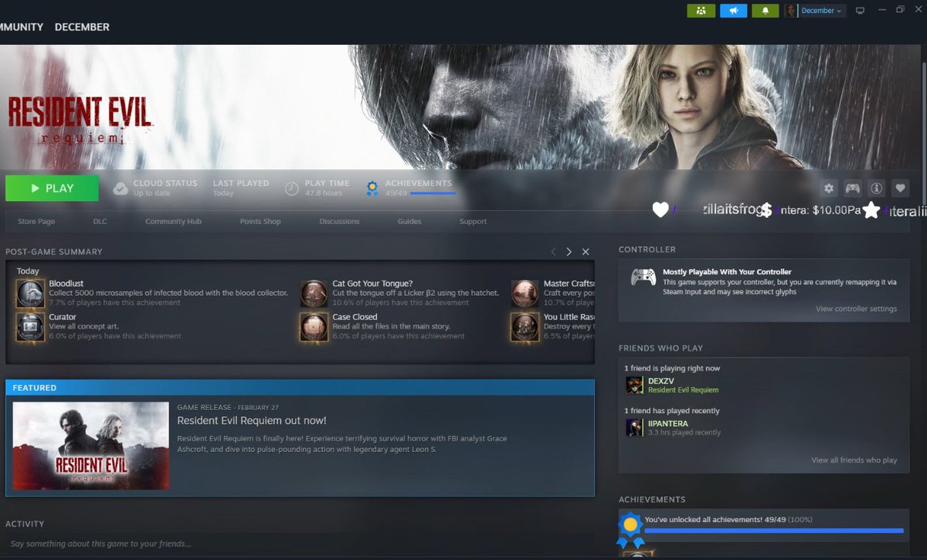Image resolution: width=927 pixels, height=560 pixels.
Task: Click the '47.8 hours' play time value
Action: [323, 193]
